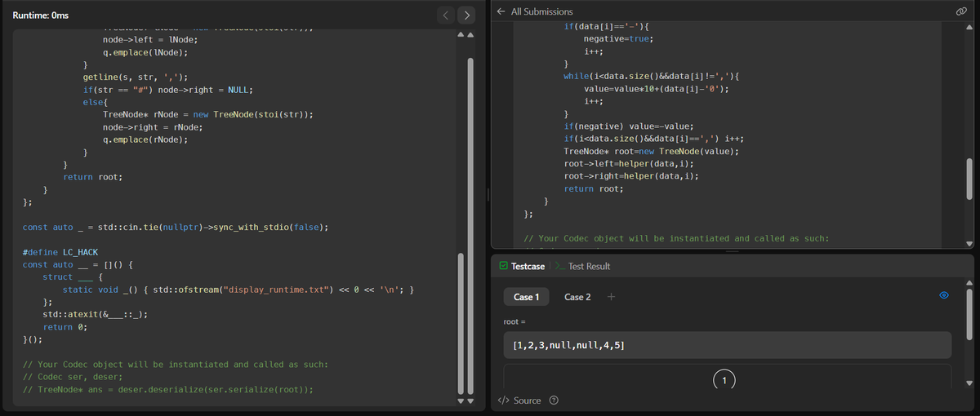The image size is (980, 416).
Task: Click the 'root =' label
Action: [x=514, y=322]
